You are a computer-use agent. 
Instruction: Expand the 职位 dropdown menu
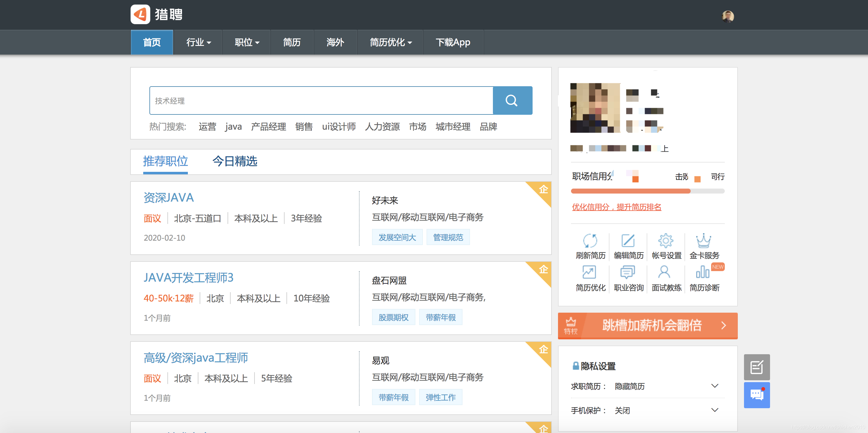(x=247, y=42)
